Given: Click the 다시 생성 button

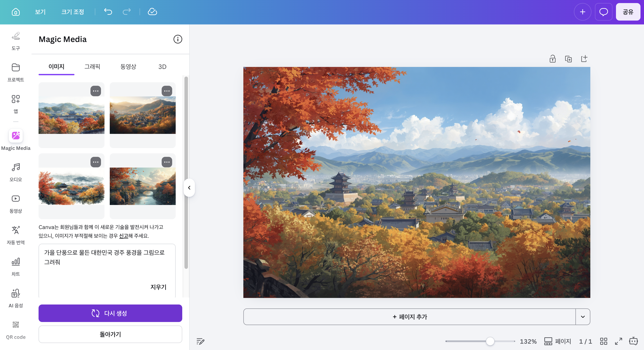Looking at the screenshot, I should point(110,313).
